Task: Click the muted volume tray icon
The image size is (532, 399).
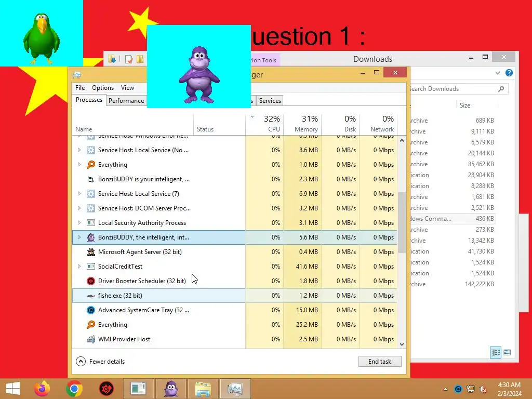Action: [x=483, y=389]
